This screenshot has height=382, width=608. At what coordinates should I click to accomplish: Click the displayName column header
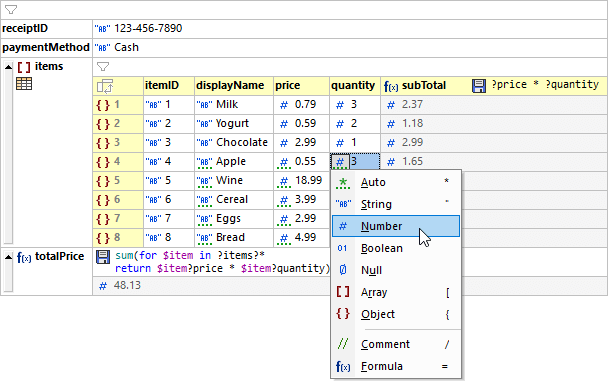pos(234,86)
